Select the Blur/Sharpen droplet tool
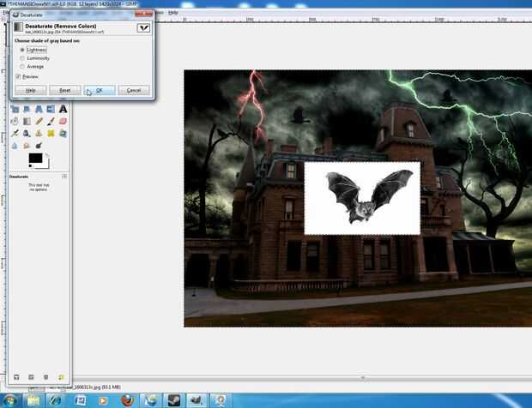This screenshot has height=408, width=532. click(x=15, y=146)
